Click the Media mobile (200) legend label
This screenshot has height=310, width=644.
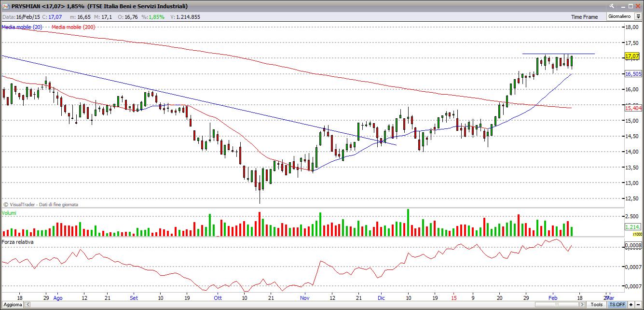pyautogui.click(x=73, y=27)
